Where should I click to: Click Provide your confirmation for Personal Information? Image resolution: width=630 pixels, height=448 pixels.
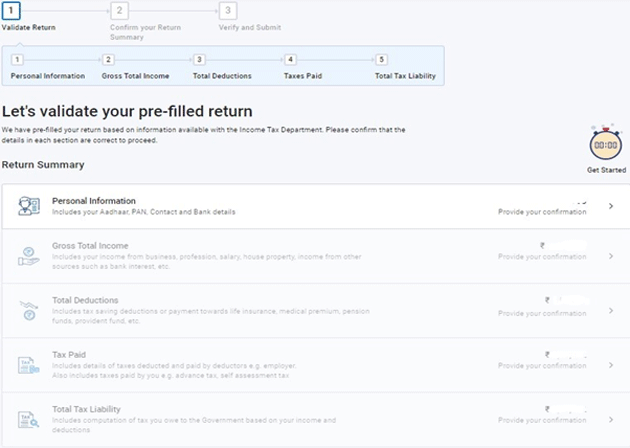click(542, 213)
